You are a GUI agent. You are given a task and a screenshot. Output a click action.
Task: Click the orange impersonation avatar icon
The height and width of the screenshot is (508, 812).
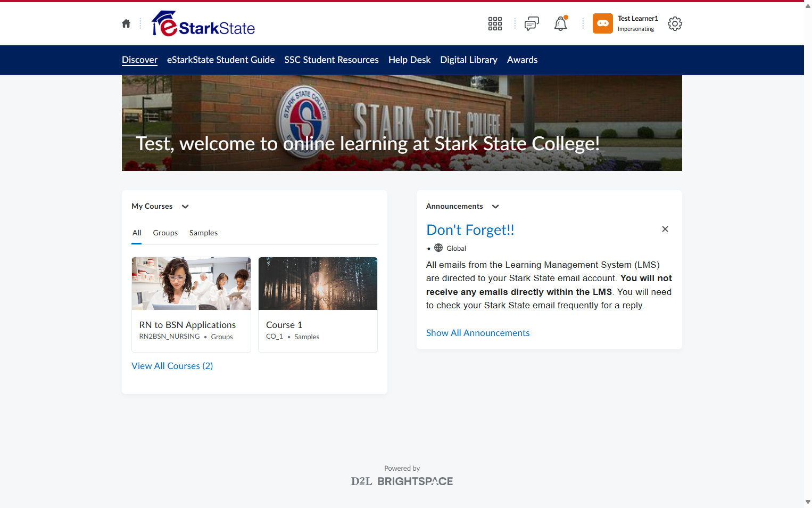[603, 23]
